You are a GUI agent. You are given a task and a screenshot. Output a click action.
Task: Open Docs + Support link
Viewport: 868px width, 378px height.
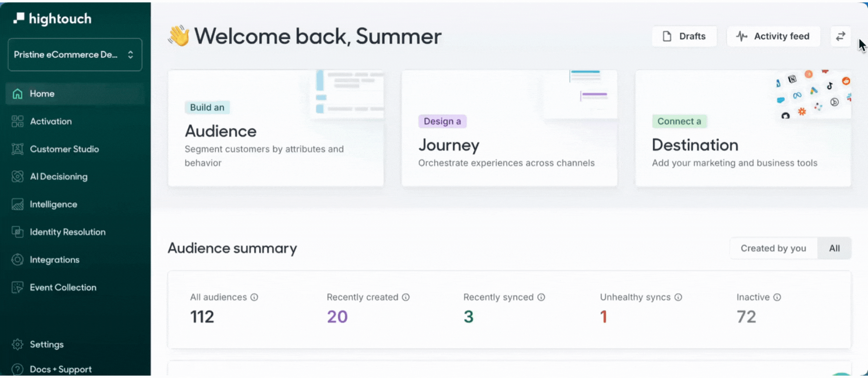click(x=60, y=369)
